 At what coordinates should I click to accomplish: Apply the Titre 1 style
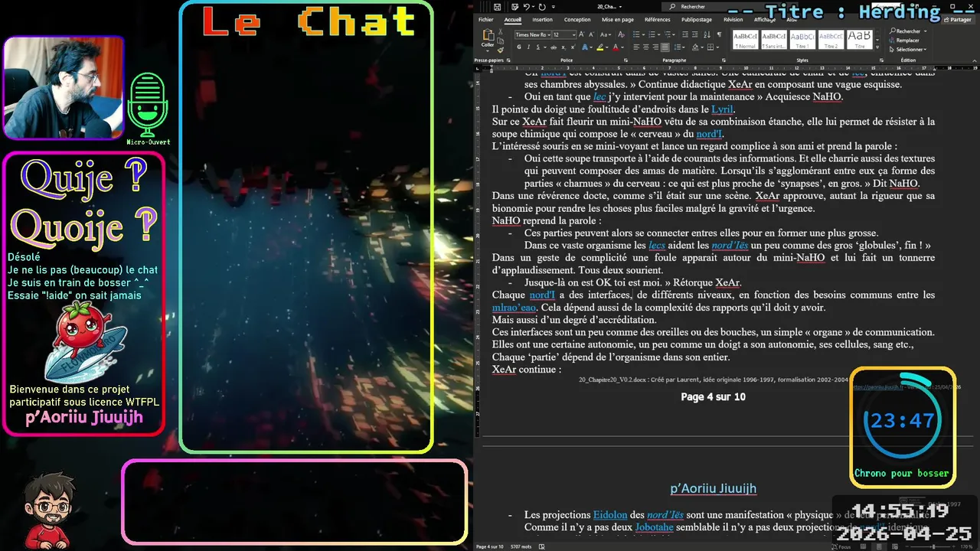(x=802, y=40)
